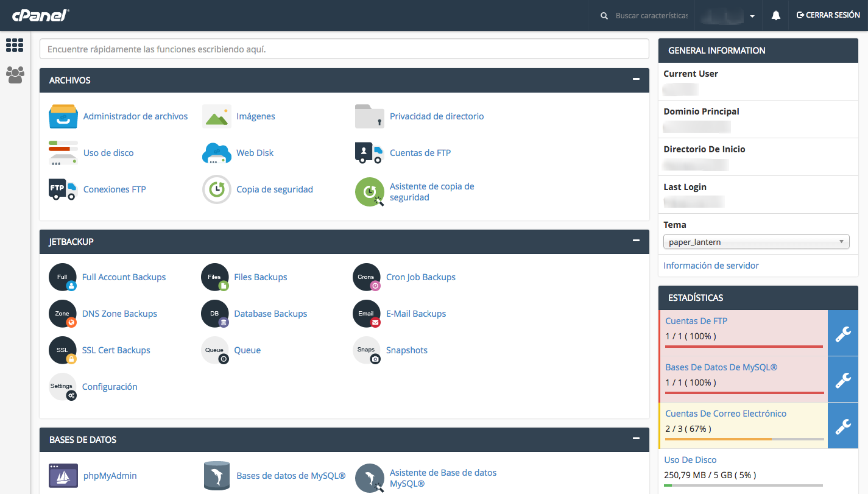Screen dimensions: 868x494
Task: Click the Administrador de archivos link text
Action: (x=135, y=116)
